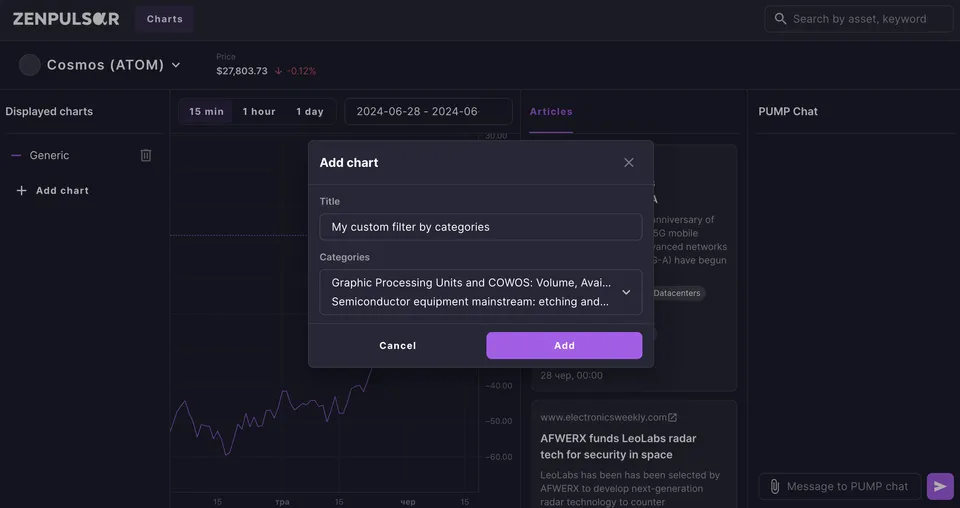Click the search magnifier icon
The image size is (960, 508).
point(780,19)
